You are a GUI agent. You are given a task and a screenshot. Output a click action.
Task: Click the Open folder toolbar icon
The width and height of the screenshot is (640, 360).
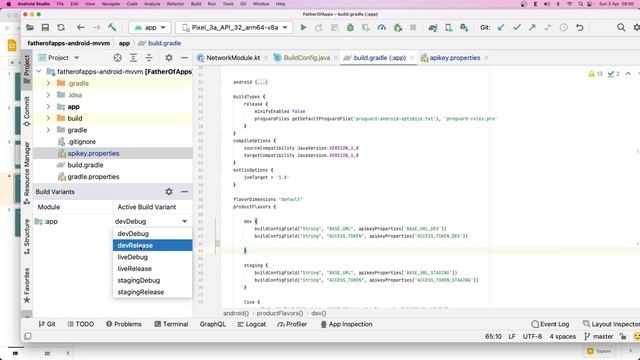coord(30,27)
